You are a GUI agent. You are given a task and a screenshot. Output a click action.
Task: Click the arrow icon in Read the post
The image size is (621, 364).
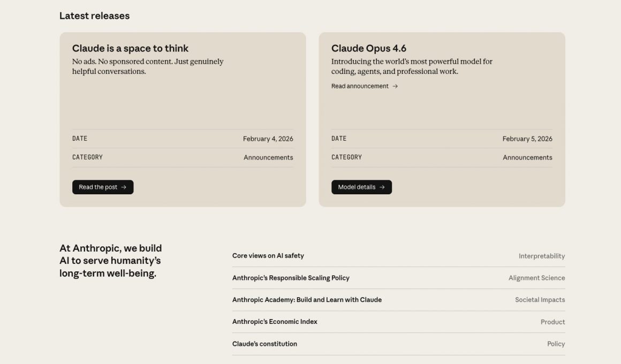[x=124, y=187]
